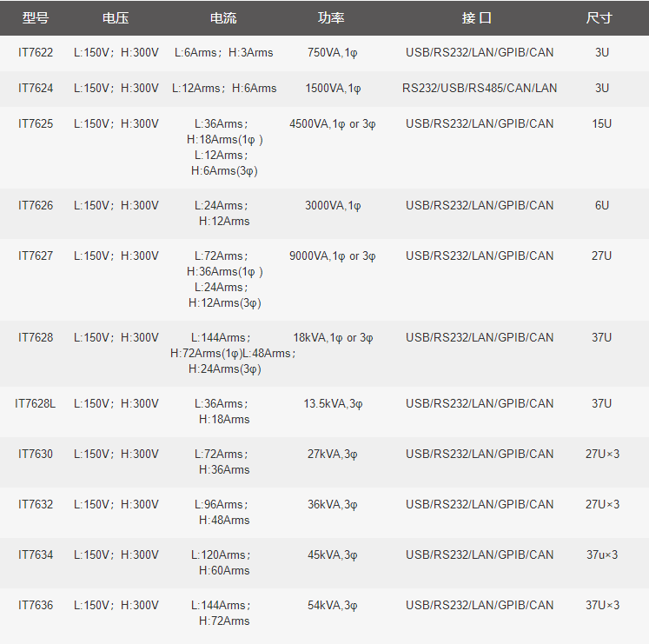Select model IT7624 in the table
649x644 pixels.
(x=36, y=89)
